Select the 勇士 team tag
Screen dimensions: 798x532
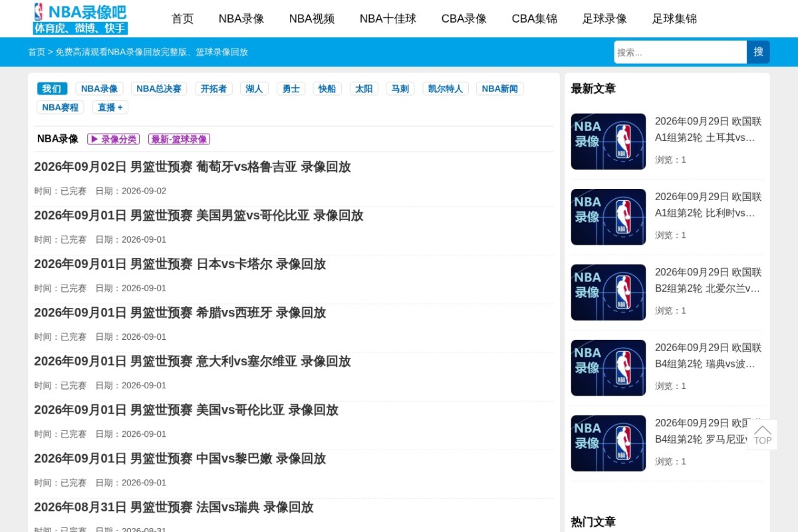tap(291, 88)
